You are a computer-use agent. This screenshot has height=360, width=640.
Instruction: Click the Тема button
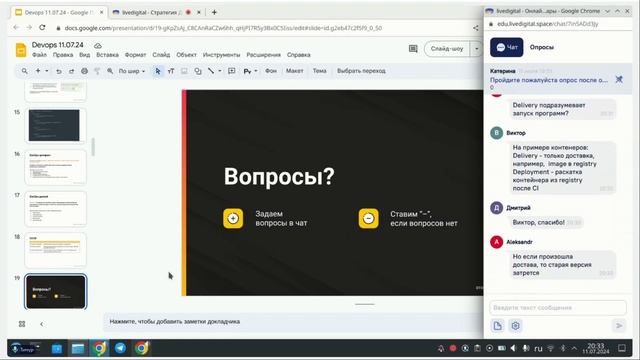[320, 71]
